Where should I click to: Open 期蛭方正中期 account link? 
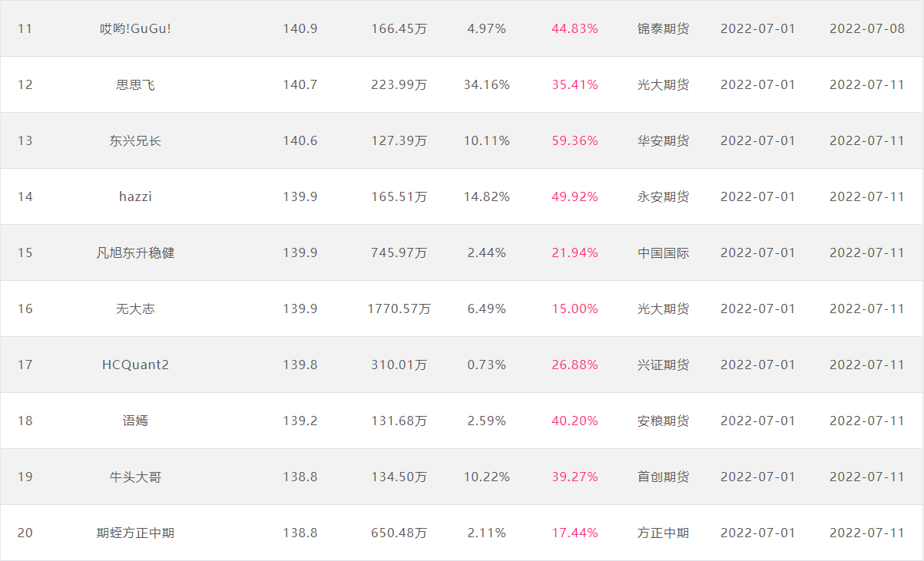[135, 533]
